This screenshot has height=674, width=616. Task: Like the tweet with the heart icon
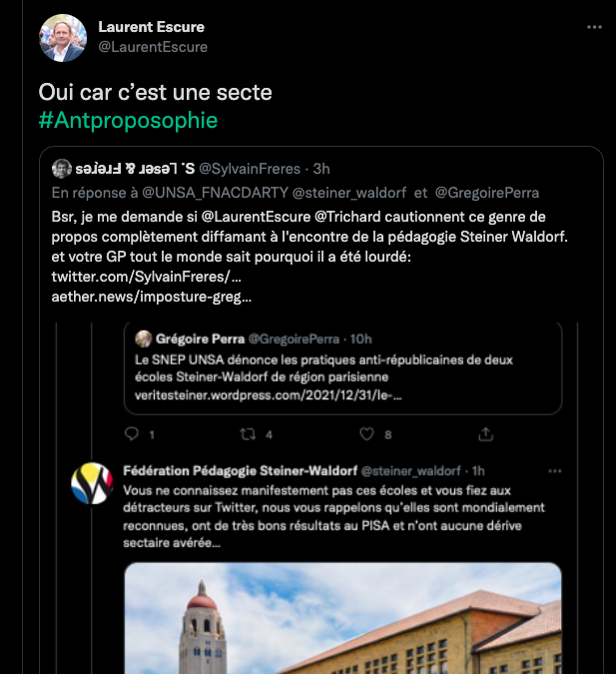(x=366, y=434)
